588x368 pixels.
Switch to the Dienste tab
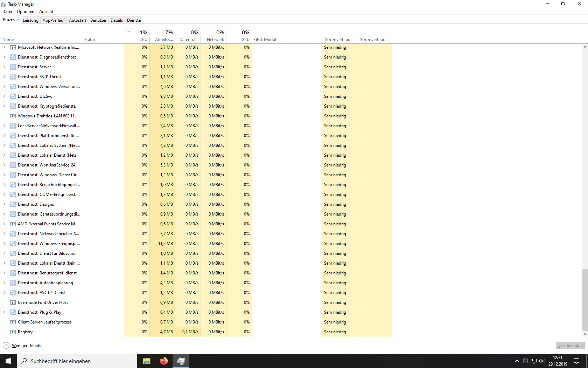pyautogui.click(x=134, y=20)
